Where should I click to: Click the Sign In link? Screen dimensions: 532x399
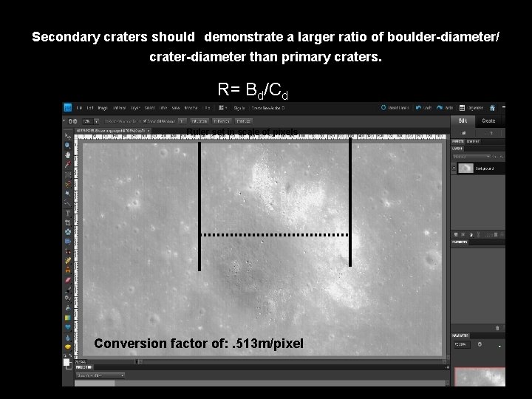click(x=239, y=108)
